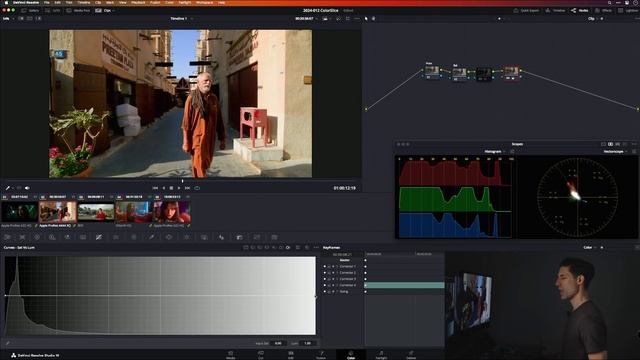Open the Keyframes panel Color mode dropdown
Image resolution: width=640 pixels, height=360 pixels.
(x=589, y=247)
